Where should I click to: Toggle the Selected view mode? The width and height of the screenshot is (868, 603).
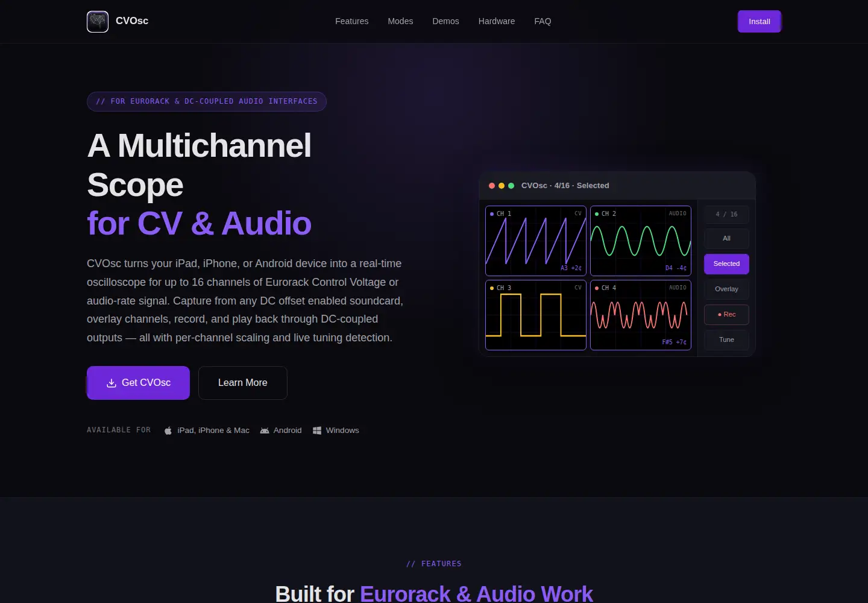tap(726, 264)
